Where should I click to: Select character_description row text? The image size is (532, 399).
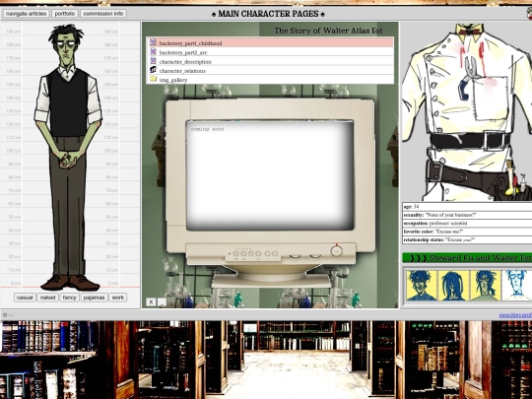[x=185, y=62]
